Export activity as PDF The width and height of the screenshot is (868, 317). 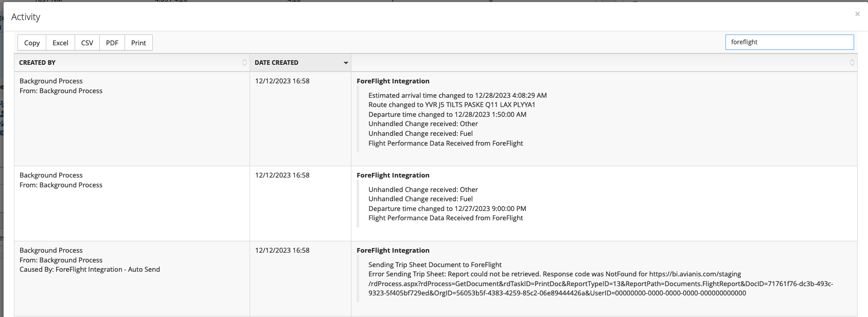click(x=112, y=43)
